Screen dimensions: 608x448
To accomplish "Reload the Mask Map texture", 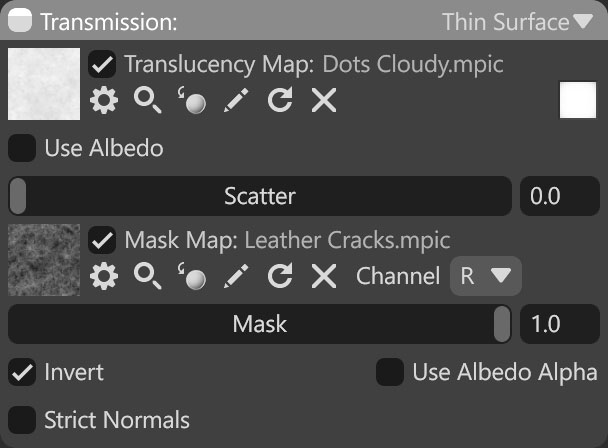I will click(x=280, y=276).
